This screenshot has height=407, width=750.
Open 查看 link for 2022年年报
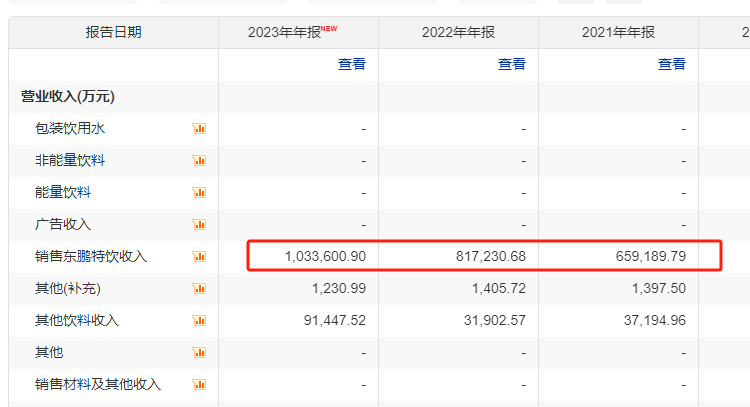pos(511,64)
